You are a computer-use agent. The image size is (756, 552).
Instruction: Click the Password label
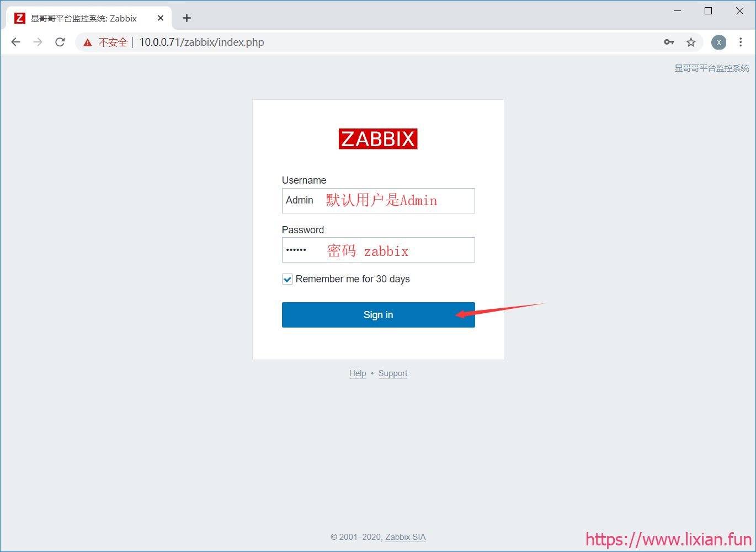point(303,230)
